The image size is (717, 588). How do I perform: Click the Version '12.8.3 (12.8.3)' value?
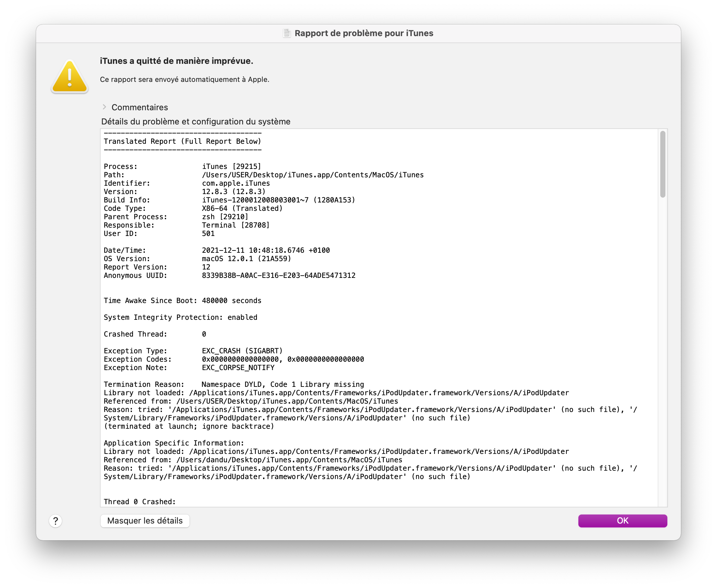point(234,192)
